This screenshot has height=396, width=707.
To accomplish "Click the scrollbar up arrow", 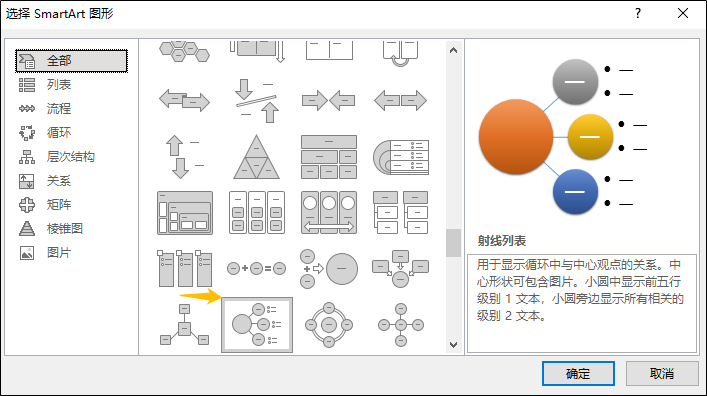I will pyautogui.click(x=454, y=51).
